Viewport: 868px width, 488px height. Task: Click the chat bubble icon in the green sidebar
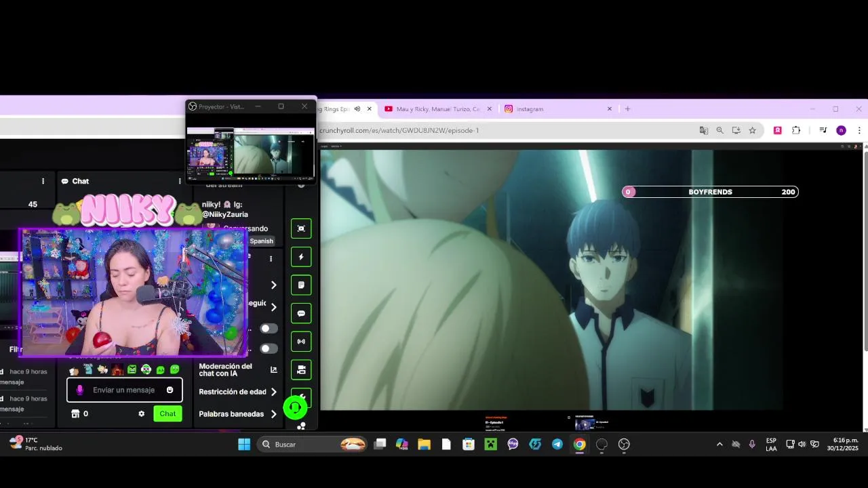pyautogui.click(x=301, y=314)
